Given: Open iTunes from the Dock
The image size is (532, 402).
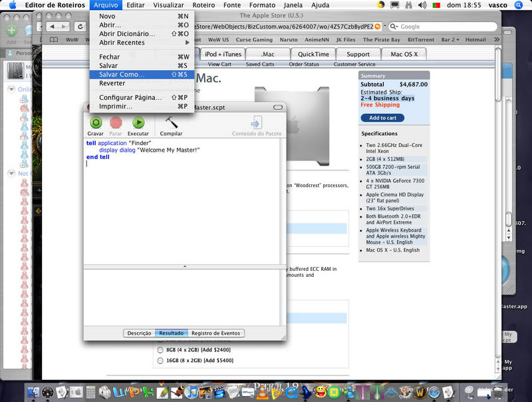Looking at the screenshot, I should [x=192, y=392].
